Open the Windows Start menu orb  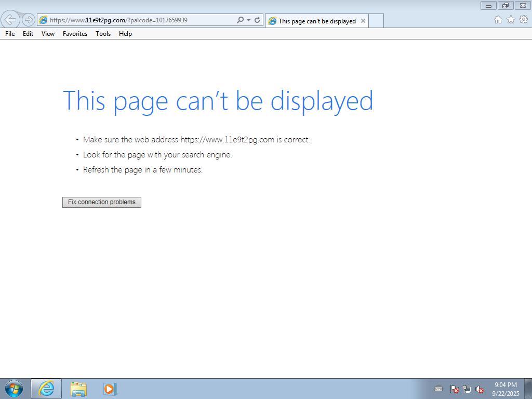tap(14, 389)
